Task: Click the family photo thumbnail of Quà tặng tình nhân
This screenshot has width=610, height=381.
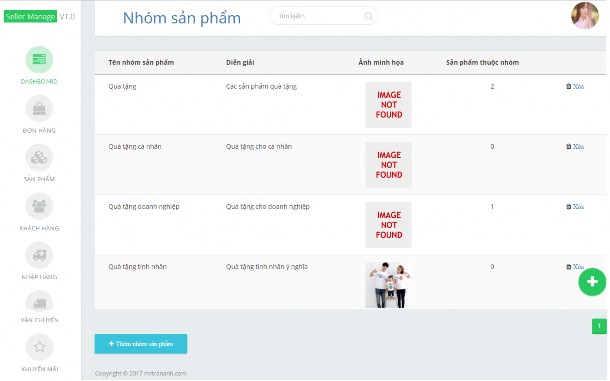Action: point(388,285)
